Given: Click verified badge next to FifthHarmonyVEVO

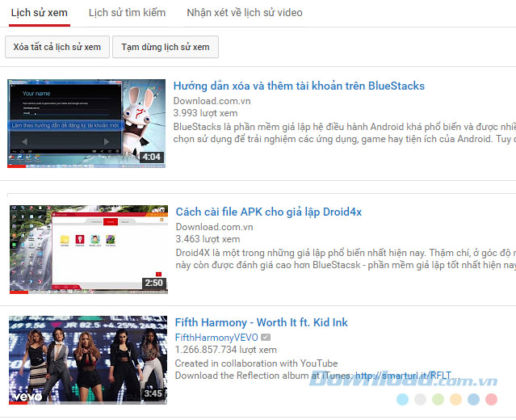Looking at the screenshot, I should click(x=266, y=338).
